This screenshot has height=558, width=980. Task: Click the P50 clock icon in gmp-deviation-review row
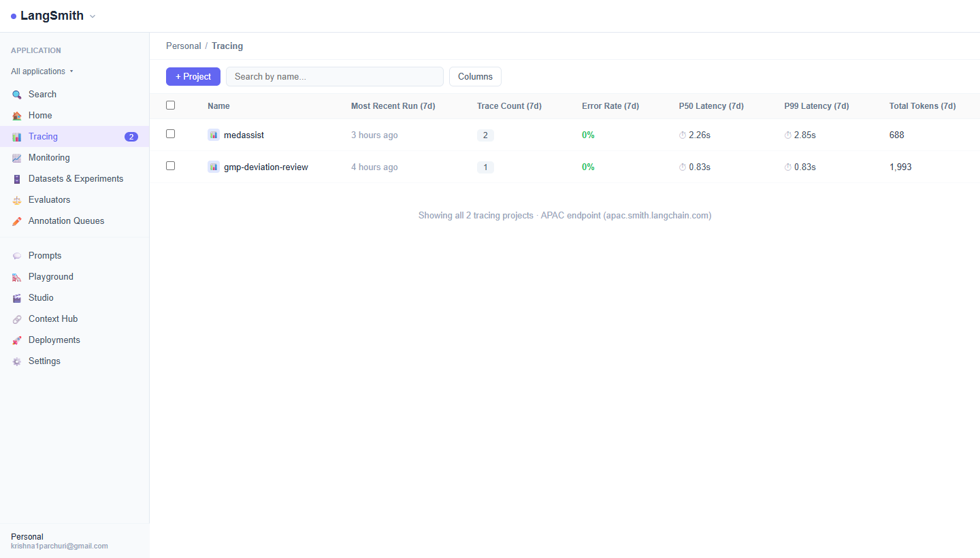click(x=683, y=167)
